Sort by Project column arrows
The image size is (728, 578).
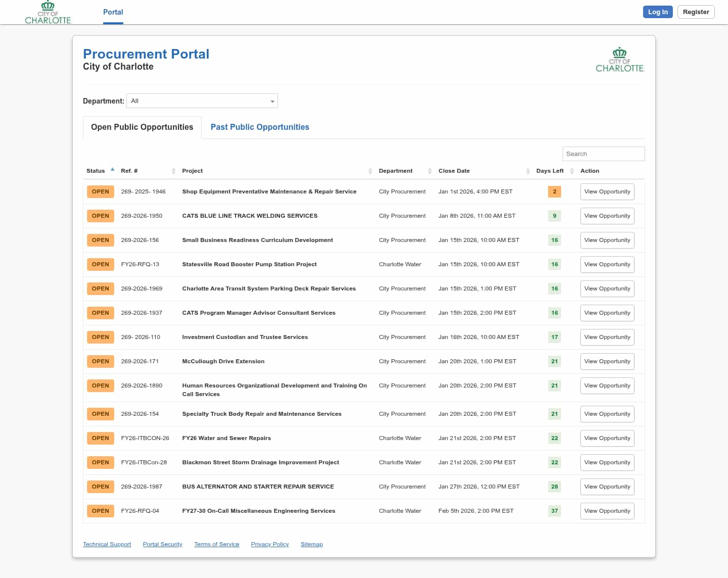pos(370,171)
